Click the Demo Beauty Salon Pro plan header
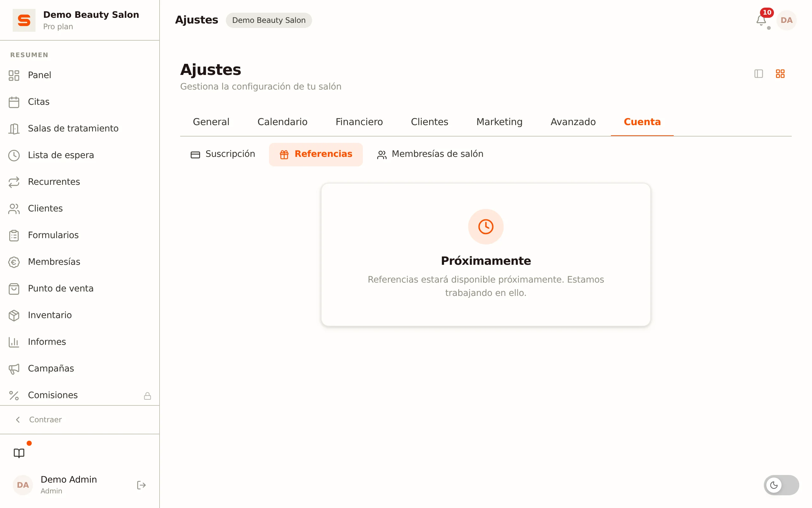812x508 pixels. coord(80,20)
